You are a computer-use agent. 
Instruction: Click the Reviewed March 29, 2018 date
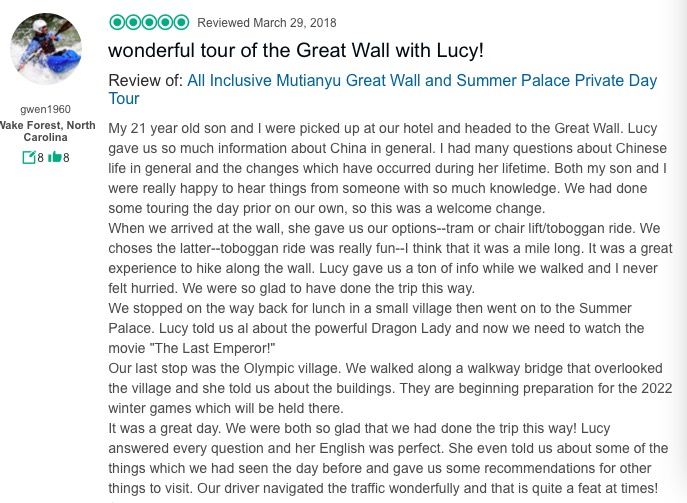267,23
